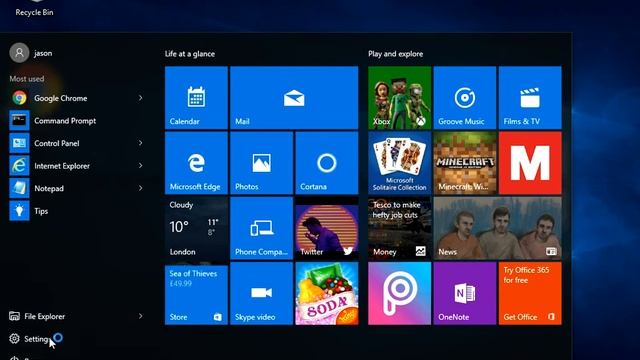Viewport: 640px width, 360px height.
Task: Open Notepad from Most used
Action: 78,188
